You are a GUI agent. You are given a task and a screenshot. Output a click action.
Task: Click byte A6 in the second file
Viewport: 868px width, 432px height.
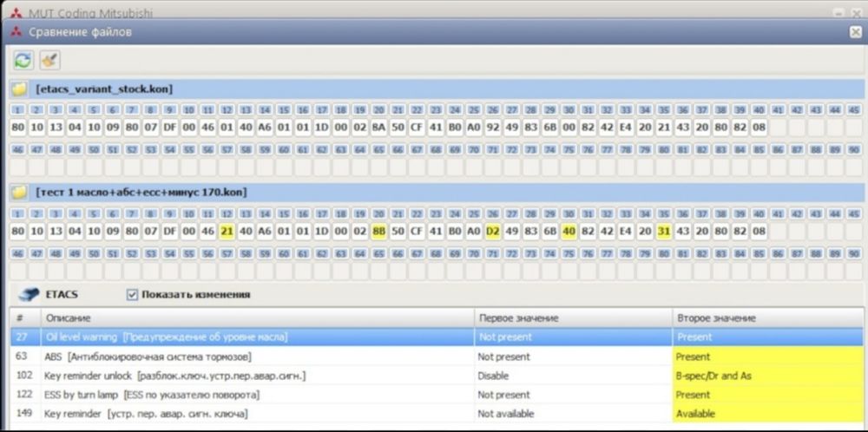tap(265, 232)
